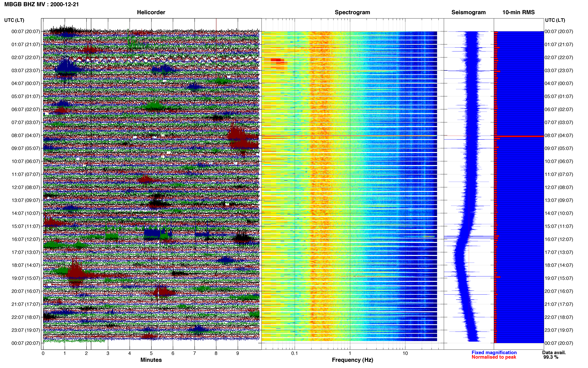Screen dimensions: 588x368
Task: Select the "03:07 (23:07)" label beside the helicorder
Action: 26,70
